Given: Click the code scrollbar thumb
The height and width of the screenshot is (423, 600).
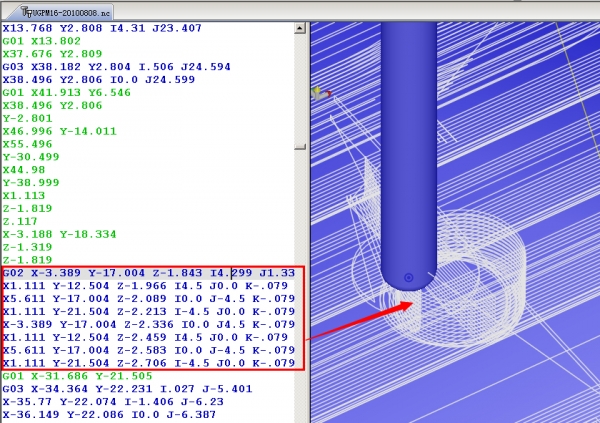Looking at the screenshot, I should (300, 146).
